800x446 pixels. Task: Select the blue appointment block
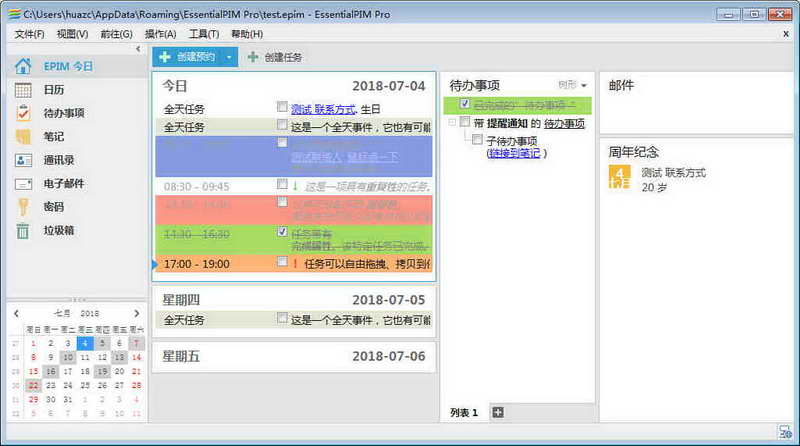pos(294,156)
